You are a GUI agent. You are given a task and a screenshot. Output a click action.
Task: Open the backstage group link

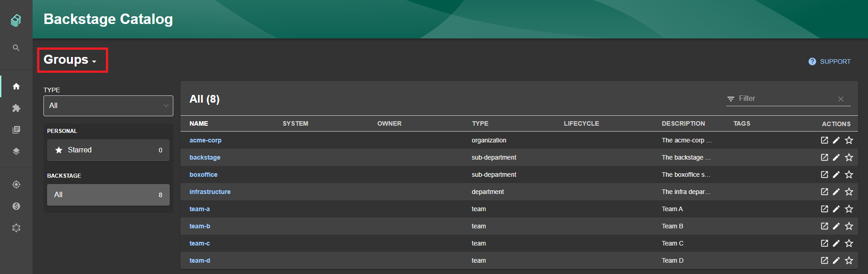pos(205,157)
